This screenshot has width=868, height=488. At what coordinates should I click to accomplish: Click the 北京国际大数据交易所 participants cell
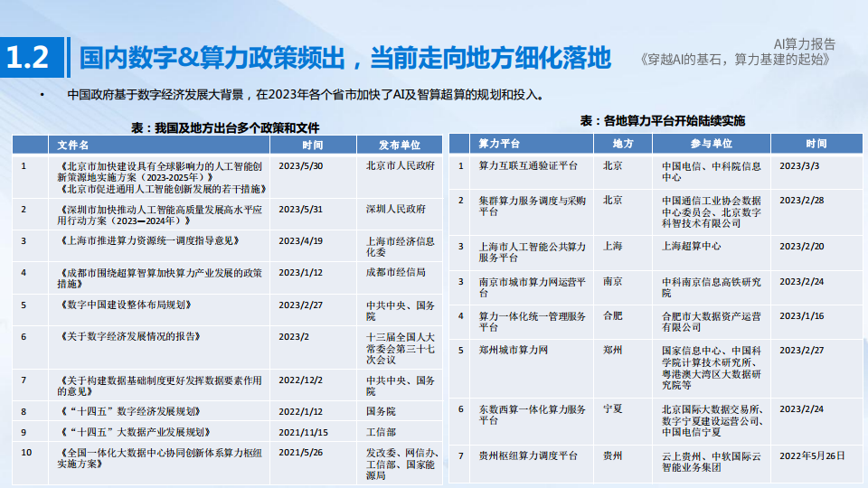point(713,420)
